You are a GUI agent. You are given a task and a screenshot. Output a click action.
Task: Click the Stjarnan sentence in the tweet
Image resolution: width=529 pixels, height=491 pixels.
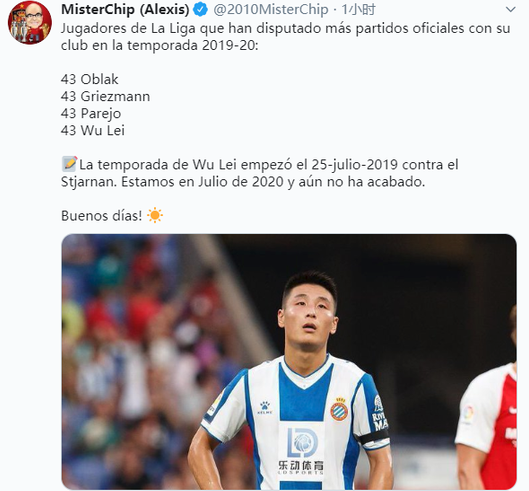point(260,173)
